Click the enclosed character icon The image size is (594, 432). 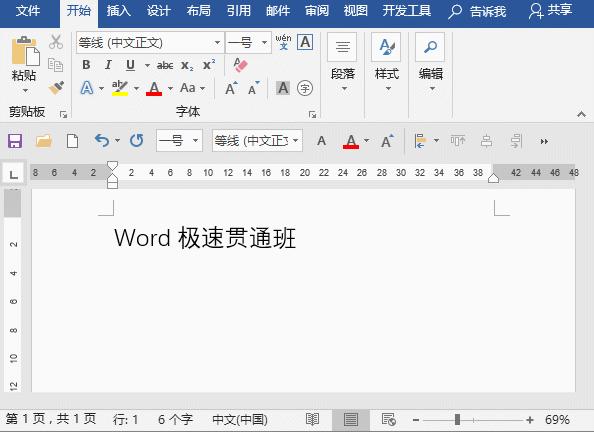305,88
